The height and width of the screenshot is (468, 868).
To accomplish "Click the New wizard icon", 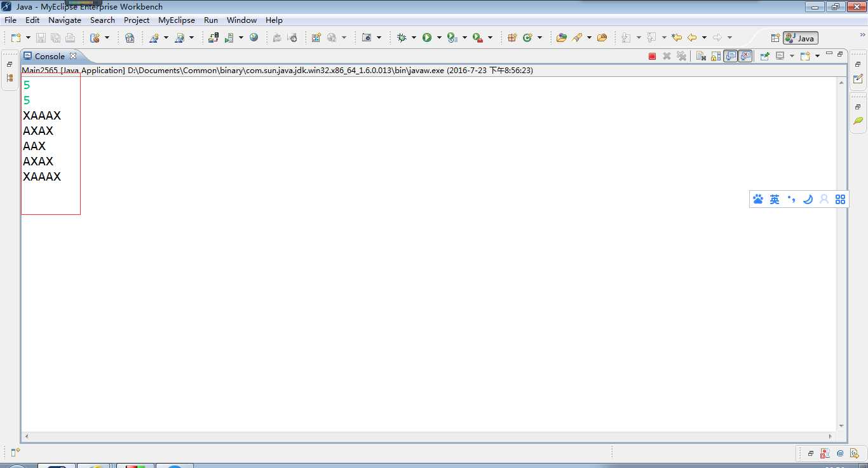I will pos(16,38).
